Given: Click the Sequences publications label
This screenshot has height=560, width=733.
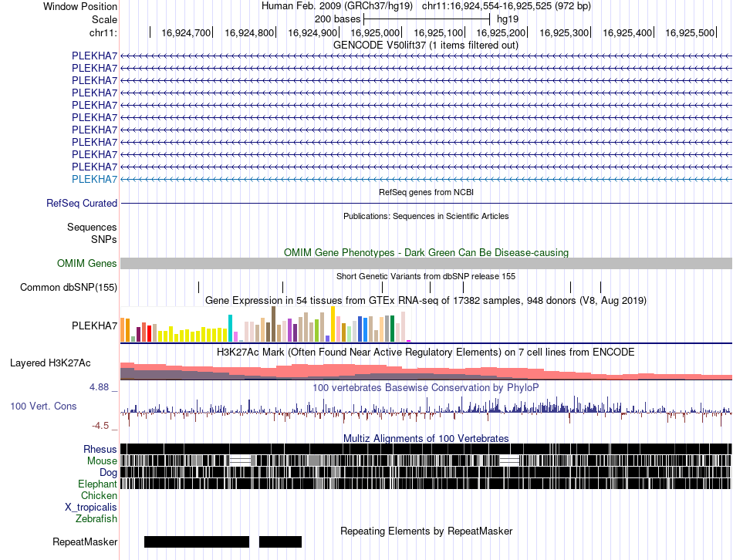Looking at the screenshot, I should [92, 228].
